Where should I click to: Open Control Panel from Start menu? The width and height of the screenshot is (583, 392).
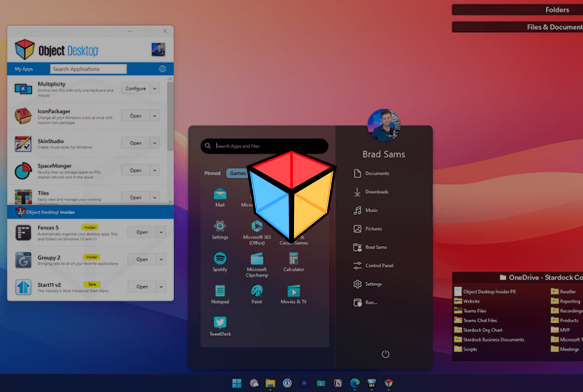[373, 265]
